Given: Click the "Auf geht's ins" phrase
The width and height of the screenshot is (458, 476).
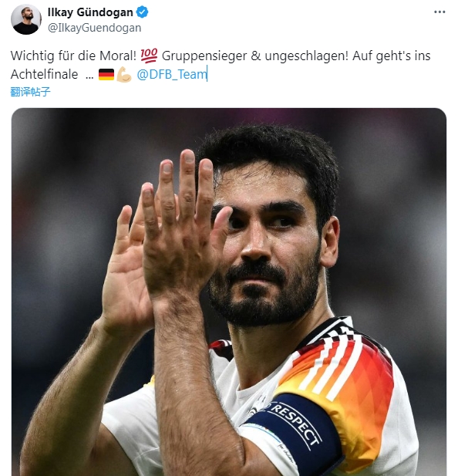Looking at the screenshot, I should pos(391,56).
